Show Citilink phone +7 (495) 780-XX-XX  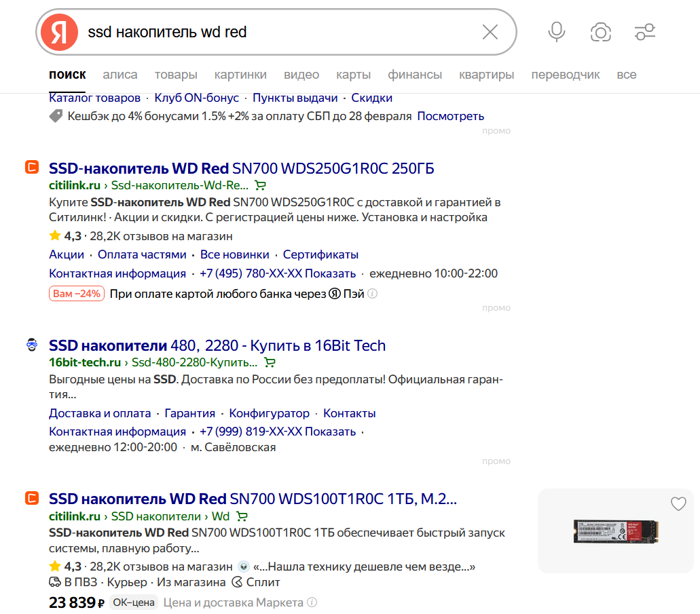coord(278,273)
